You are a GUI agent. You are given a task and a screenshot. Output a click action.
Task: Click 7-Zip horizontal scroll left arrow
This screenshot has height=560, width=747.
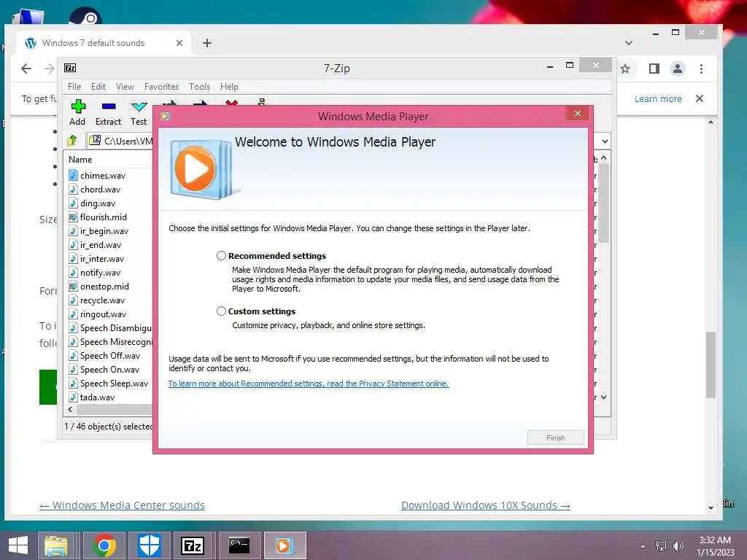click(71, 410)
